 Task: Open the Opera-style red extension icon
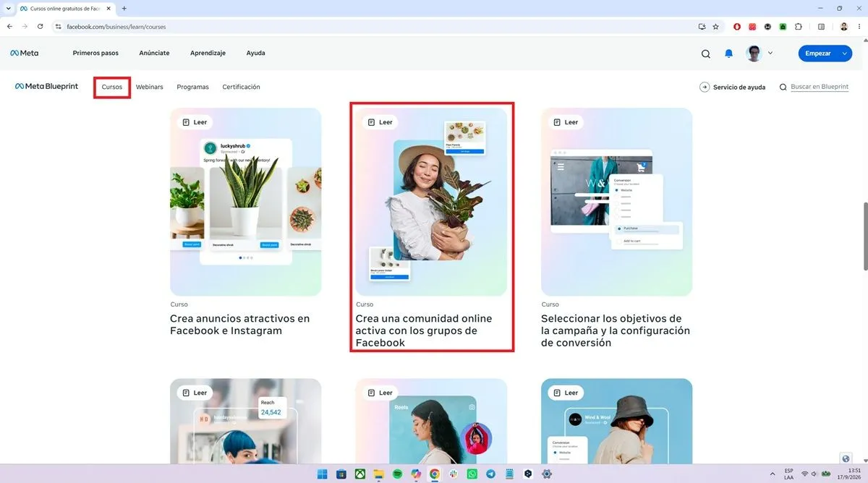(x=737, y=27)
